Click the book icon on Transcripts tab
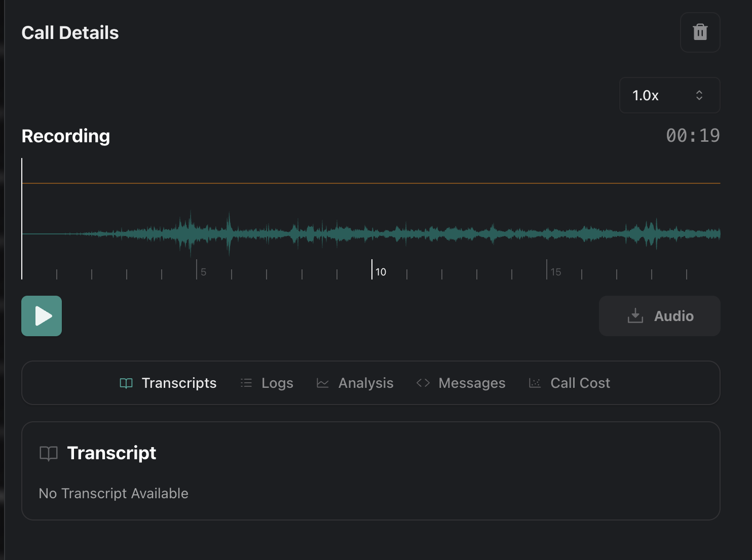The width and height of the screenshot is (752, 560). point(126,383)
